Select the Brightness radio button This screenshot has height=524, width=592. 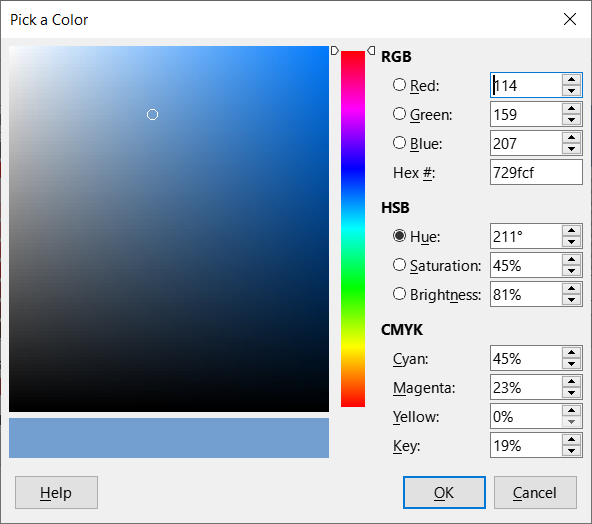[399, 294]
